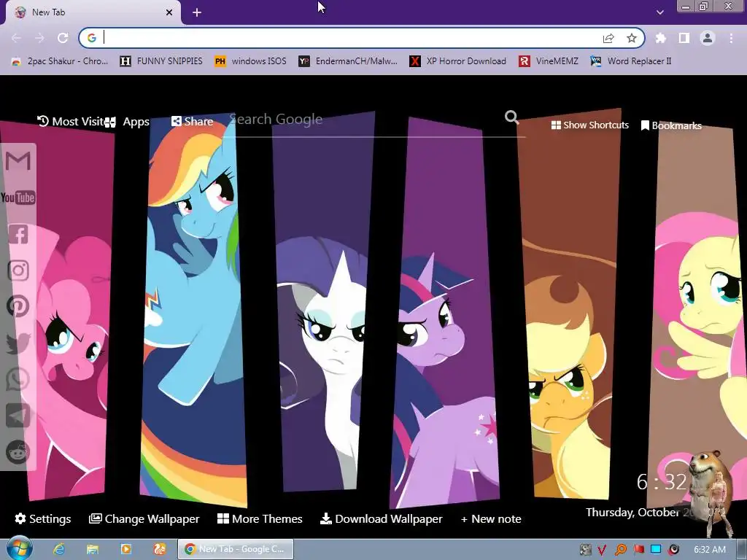The width and height of the screenshot is (747, 560).
Task: Select the Chrome New Tab taskbar button
Action: (x=236, y=549)
